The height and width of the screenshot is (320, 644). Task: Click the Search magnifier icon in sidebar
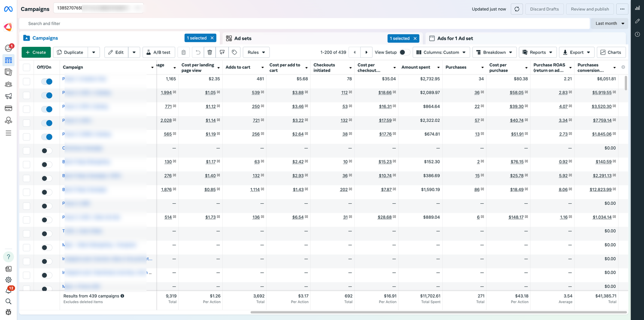(8, 302)
